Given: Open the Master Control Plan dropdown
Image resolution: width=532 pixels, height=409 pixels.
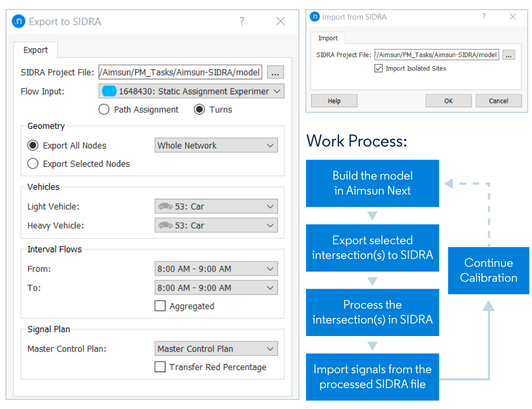Looking at the screenshot, I should (216, 349).
